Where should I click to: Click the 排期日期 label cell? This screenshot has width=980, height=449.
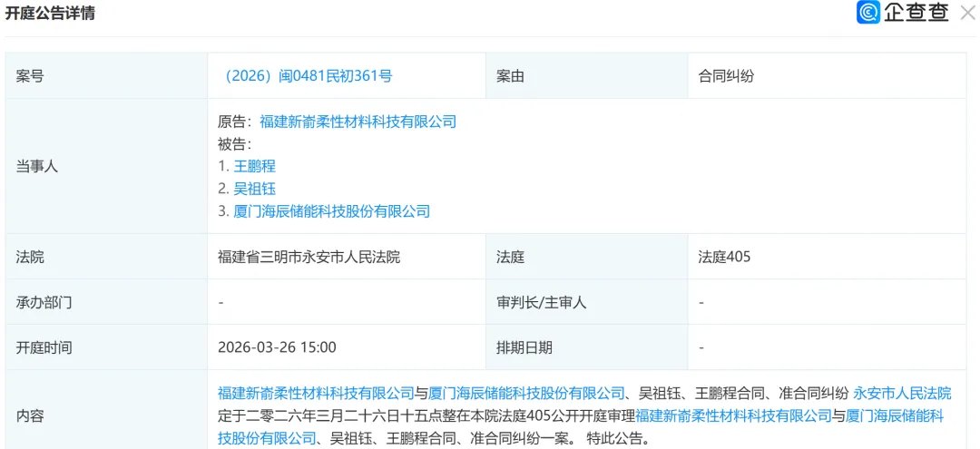pos(587,347)
